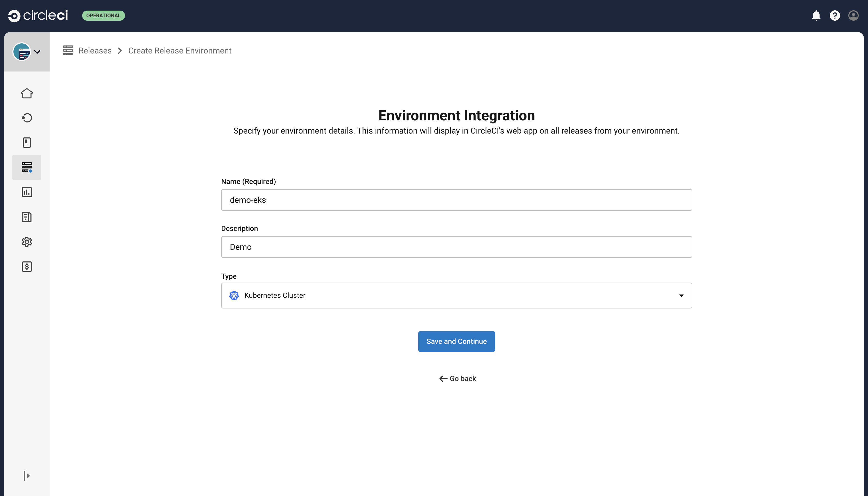Click the reports icon below Insights
The width and height of the screenshot is (868, 496).
(x=27, y=217)
